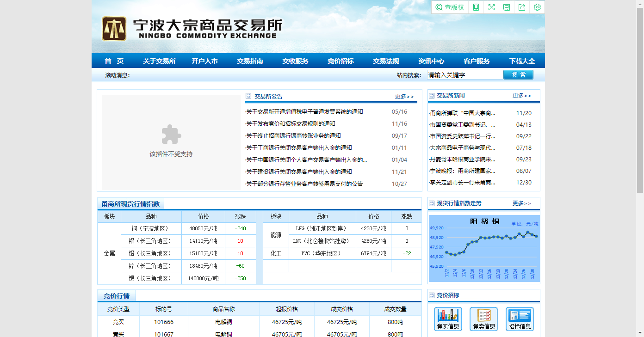Open 交收服务 menu item
This screenshot has height=337, width=644.
click(x=296, y=61)
